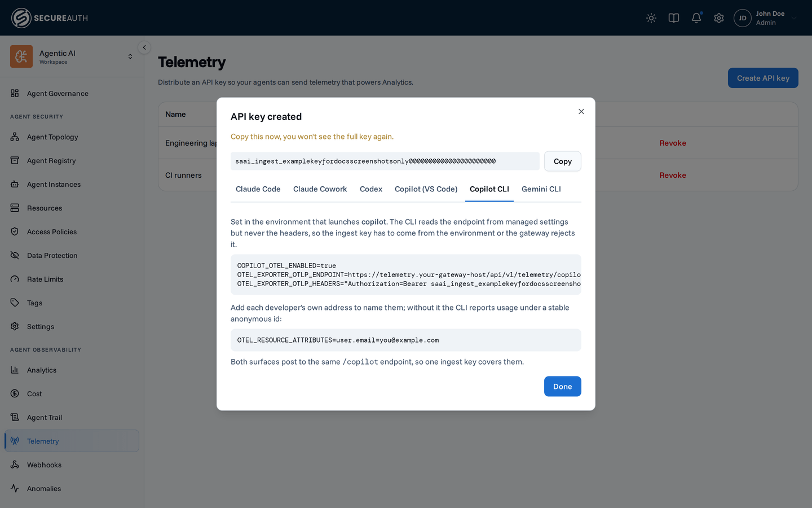Open the settings gear in the header

(719, 18)
